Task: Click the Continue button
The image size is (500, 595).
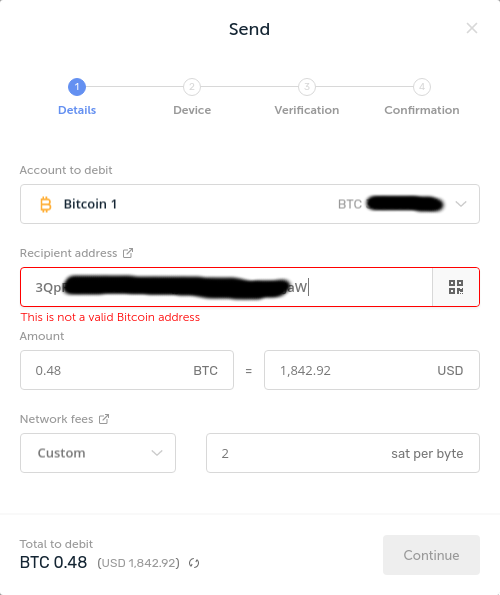Action: (431, 555)
